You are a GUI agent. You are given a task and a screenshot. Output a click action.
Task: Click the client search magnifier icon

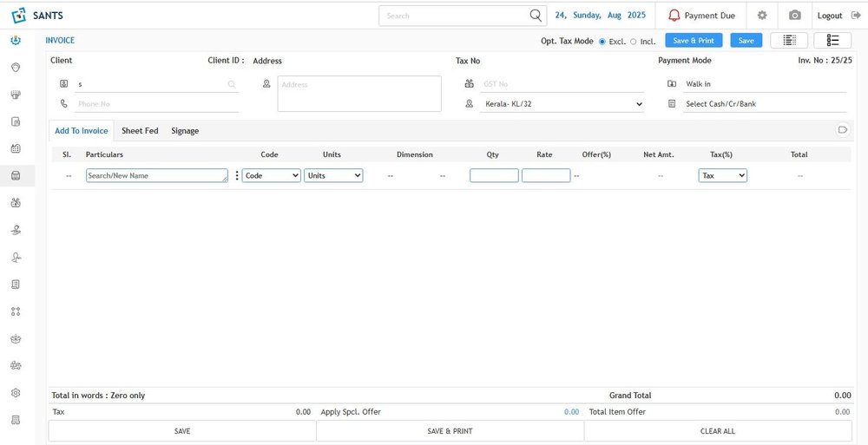pyautogui.click(x=232, y=84)
